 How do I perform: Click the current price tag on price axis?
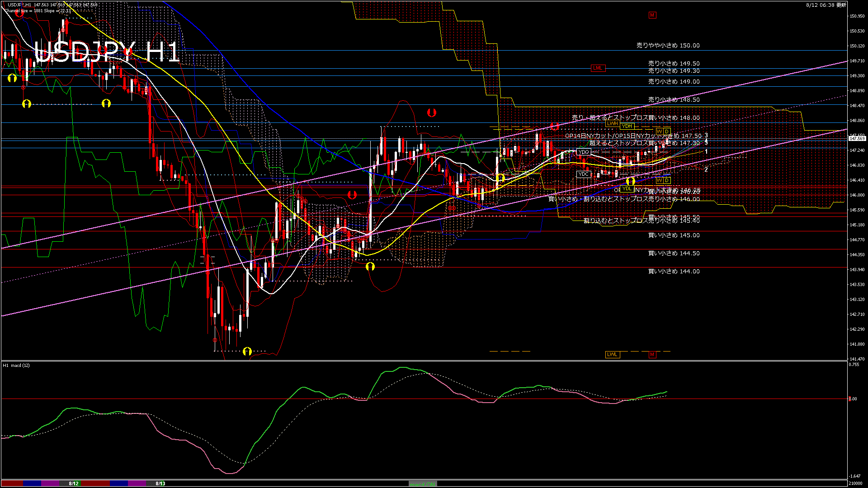857,139
